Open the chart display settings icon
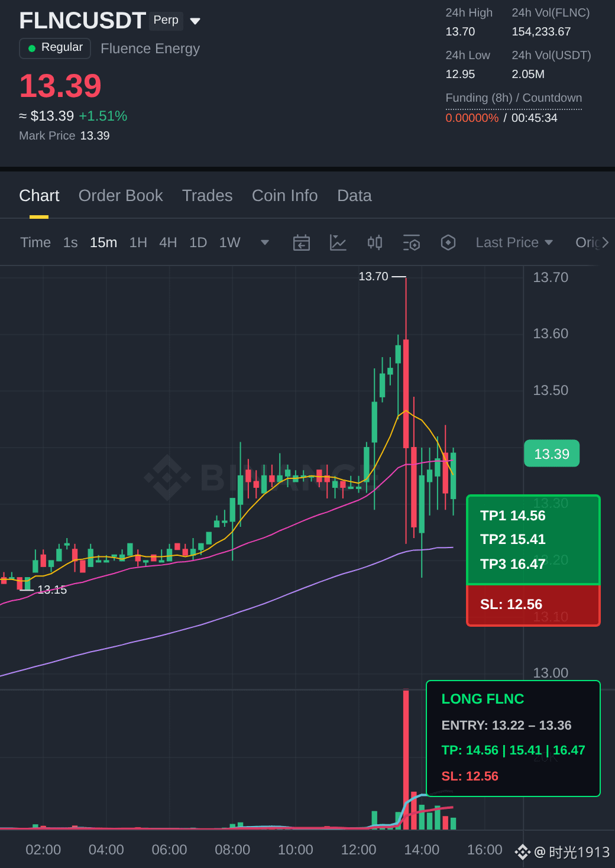Viewport: 615px width, 868px height. [412, 242]
